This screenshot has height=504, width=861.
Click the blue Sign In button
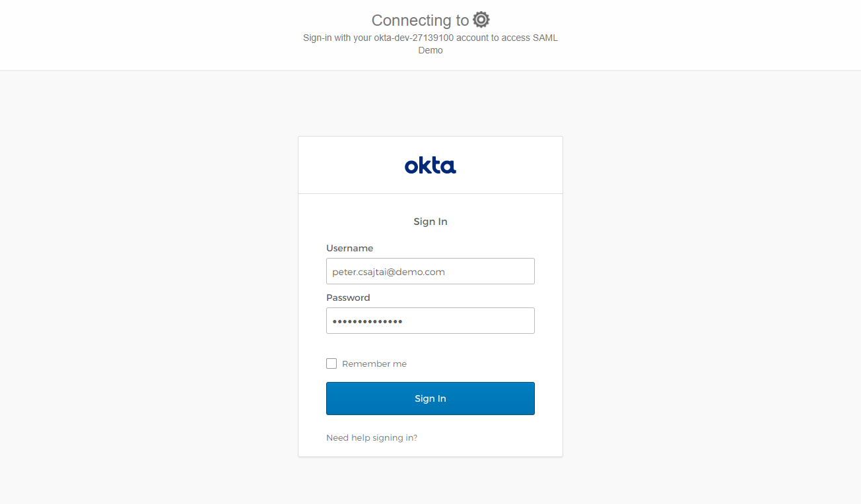(x=430, y=398)
